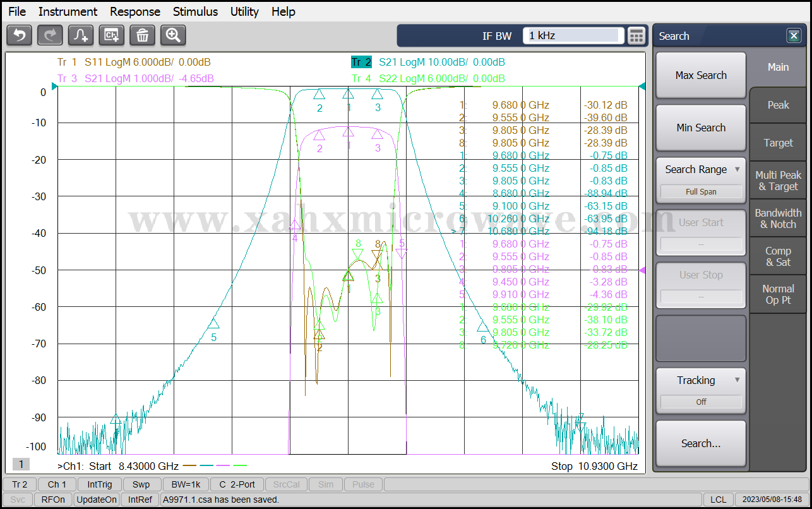The height and width of the screenshot is (509, 812).
Task: Click the window number 1 tab
Action: [x=21, y=464]
